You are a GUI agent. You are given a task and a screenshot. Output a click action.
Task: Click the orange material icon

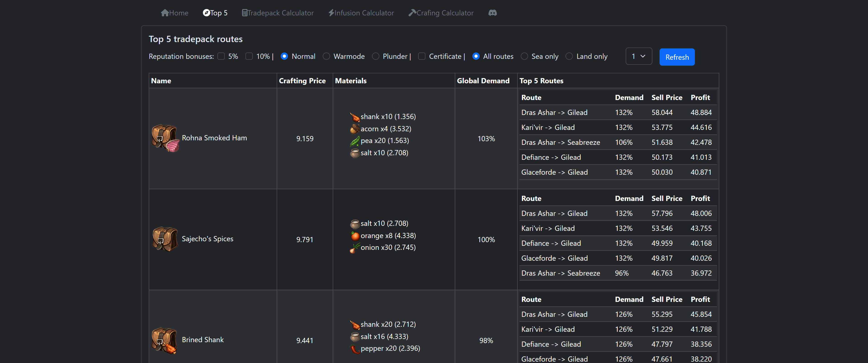(x=354, y=236)
